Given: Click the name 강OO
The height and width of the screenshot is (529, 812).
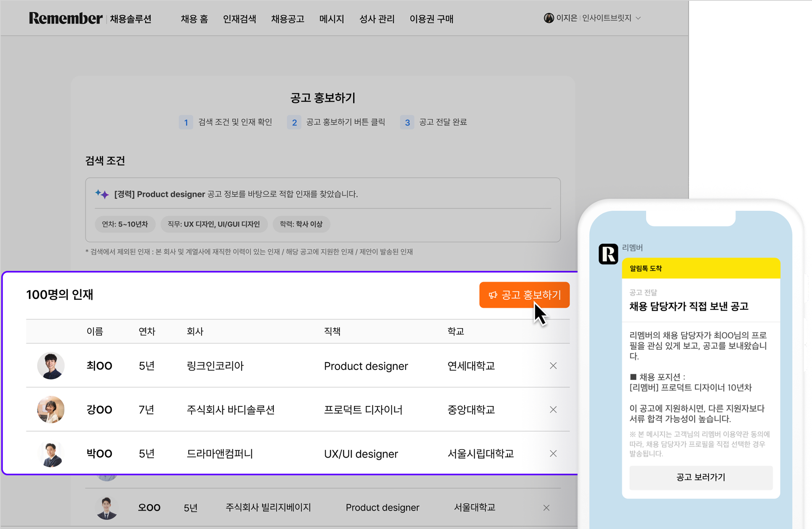Looking at the screenshot, I should tap(99, 409).
